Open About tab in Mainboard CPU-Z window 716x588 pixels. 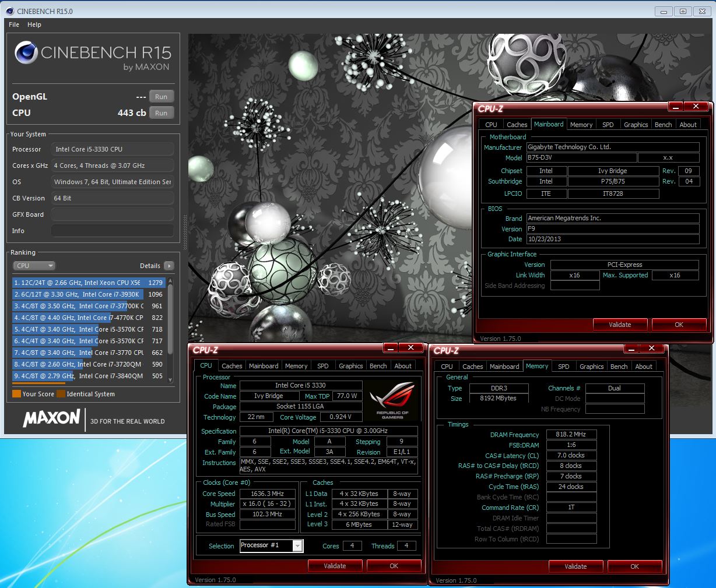688,125
